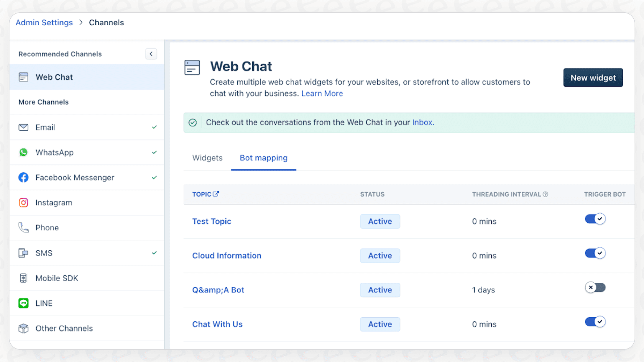The width and height of the screenshot is (644, 362).
Task: Click the WhatsApp channel icon
Action: click(x=23, y=152)
